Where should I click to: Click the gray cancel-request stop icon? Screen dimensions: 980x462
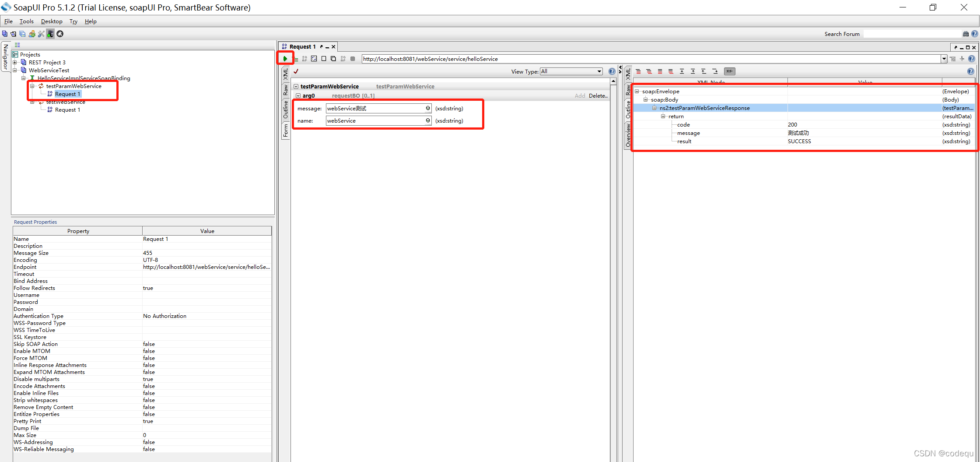pos(353,59)
